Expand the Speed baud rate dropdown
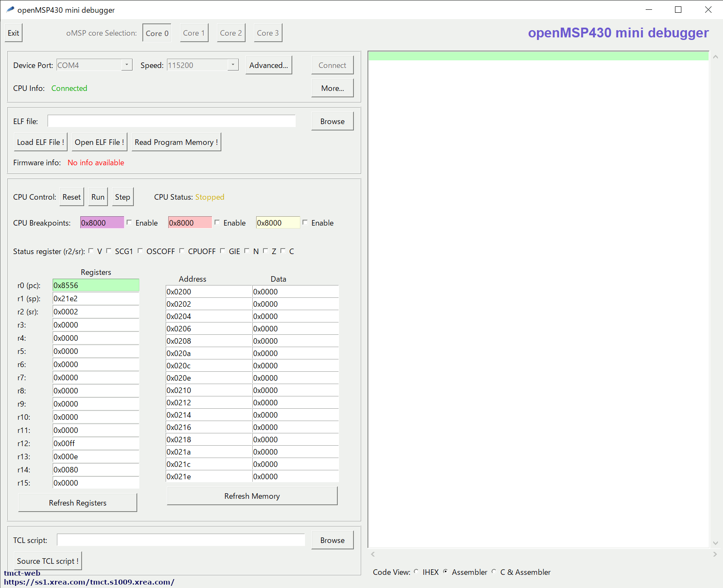The width and height of the screenshot is (723, 588). (233, 65)
